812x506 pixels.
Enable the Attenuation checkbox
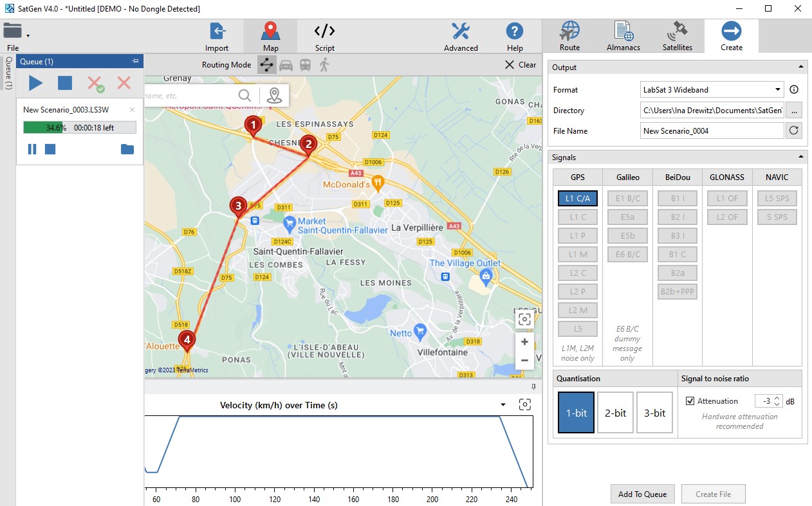coord(690,401)
